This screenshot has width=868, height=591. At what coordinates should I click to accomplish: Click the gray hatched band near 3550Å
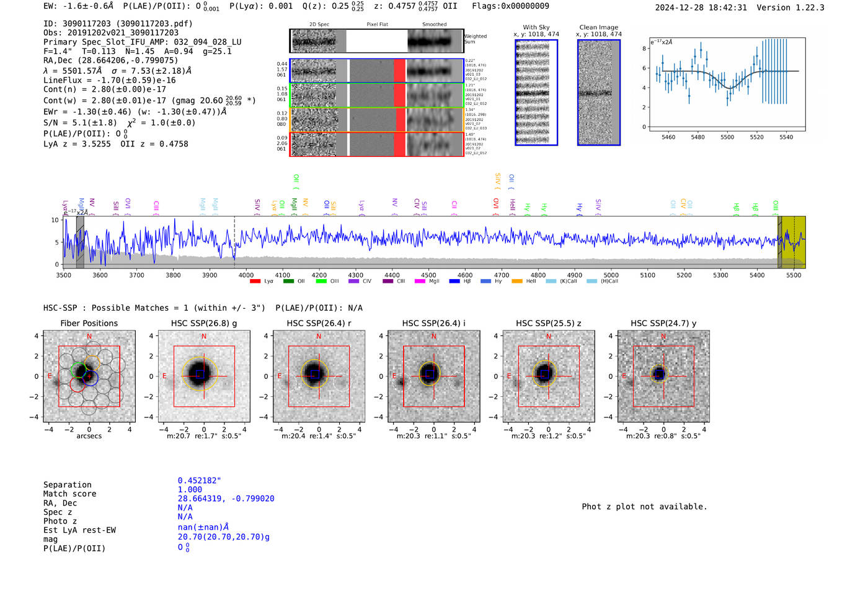click(80, 242)
